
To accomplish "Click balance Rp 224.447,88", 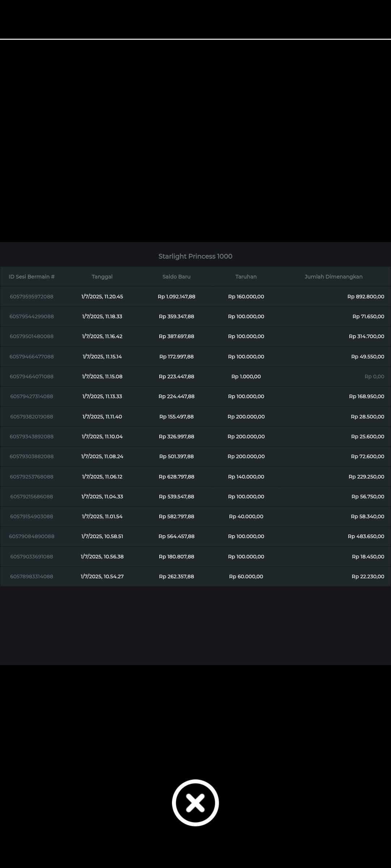I will coord(176,396).
